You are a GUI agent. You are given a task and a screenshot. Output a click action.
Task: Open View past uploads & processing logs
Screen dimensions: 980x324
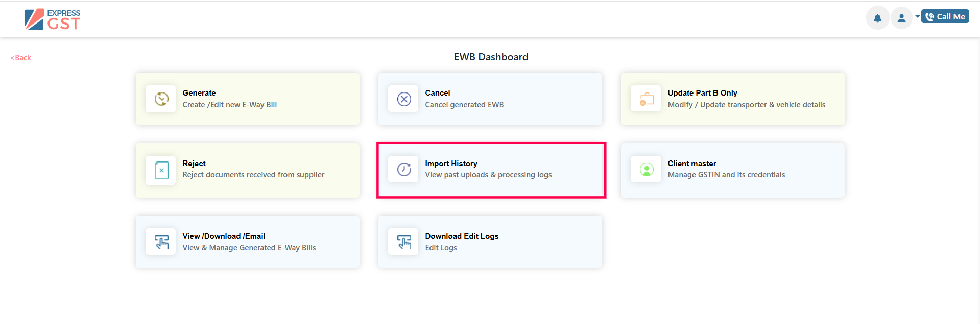click(488, 175)
